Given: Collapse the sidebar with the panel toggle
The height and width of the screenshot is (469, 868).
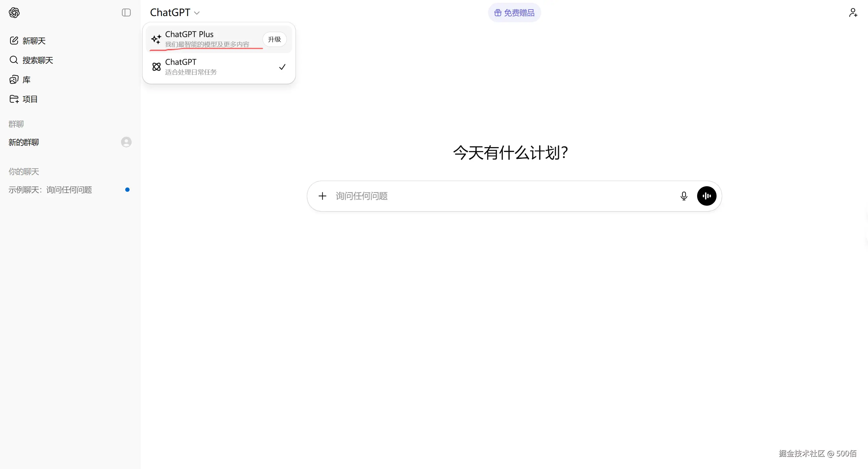Looking at the screenshot, I should tap(126, 12).
